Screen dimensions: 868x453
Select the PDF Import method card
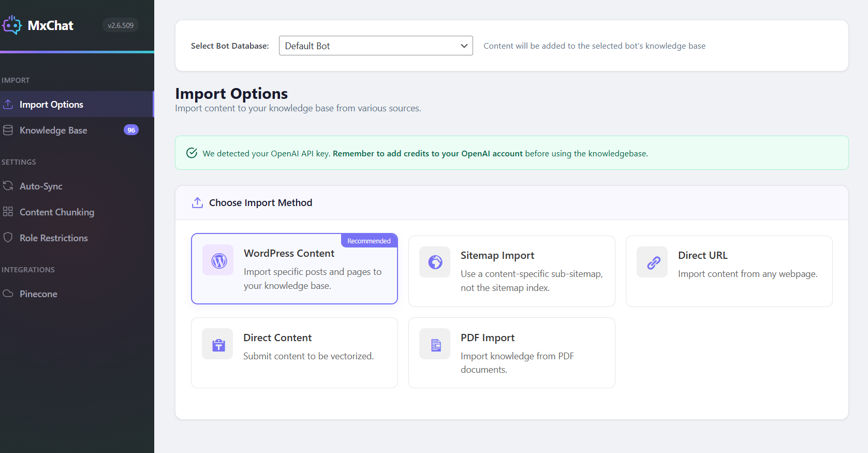[511, 353]
